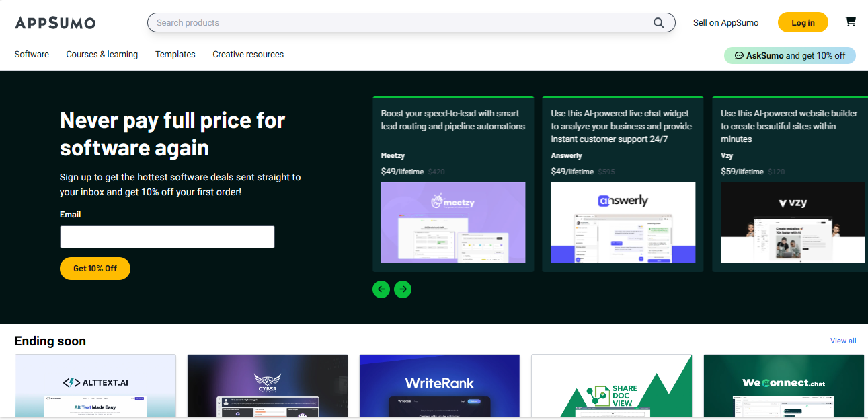
Task: Click the AppSumo logo
Action: (x=55, y=23)
